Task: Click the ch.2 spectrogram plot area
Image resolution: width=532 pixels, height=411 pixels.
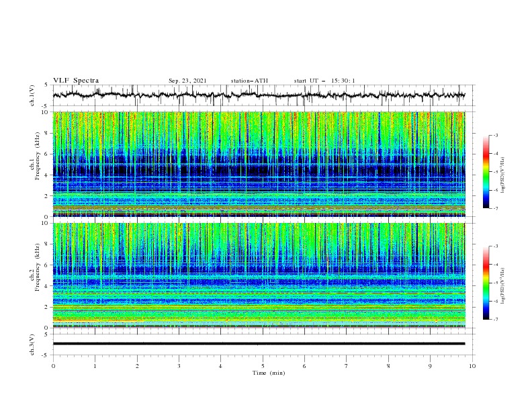Action: click(259, 275)
